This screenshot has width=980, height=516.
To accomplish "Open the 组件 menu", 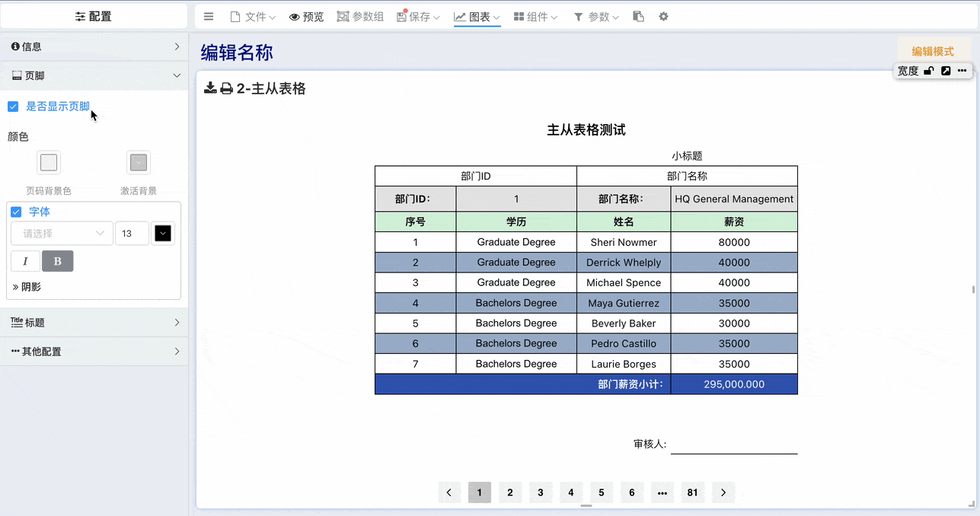I will coord(535,17).
